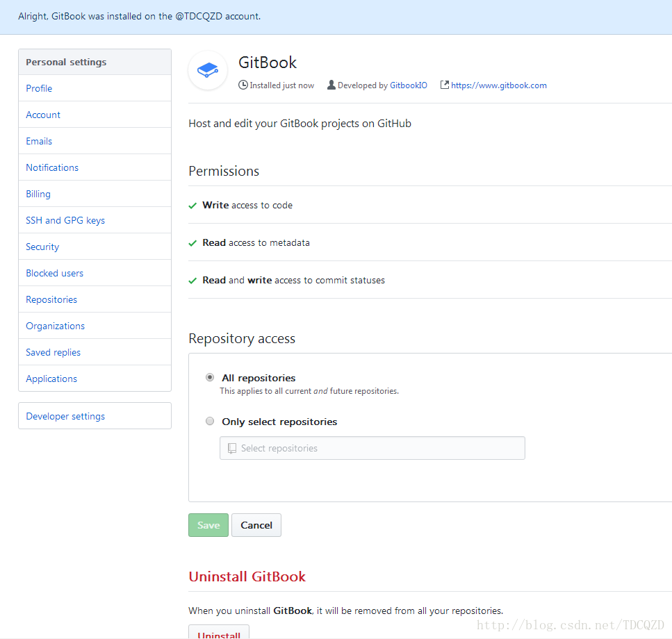Click the checkmark beside commit statuses permission
The height and width of the screenshot is (639, 672).
193,281
